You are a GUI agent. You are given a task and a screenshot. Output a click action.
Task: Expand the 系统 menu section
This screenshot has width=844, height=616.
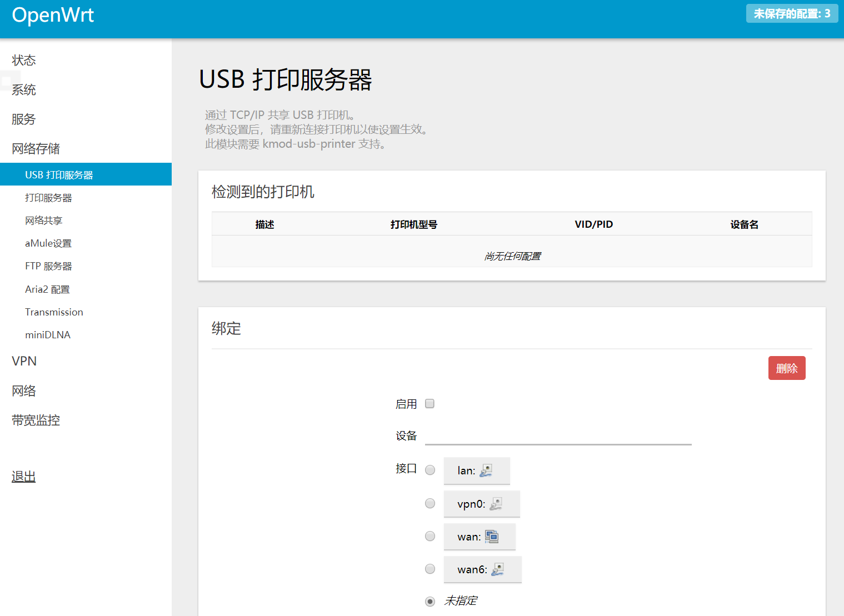tap(24, 89)
